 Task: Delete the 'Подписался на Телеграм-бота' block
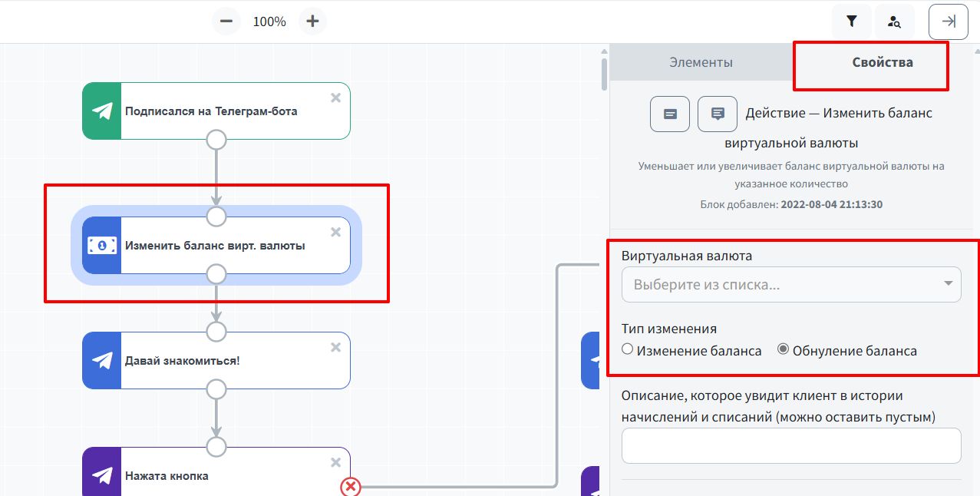click(335, 98)
